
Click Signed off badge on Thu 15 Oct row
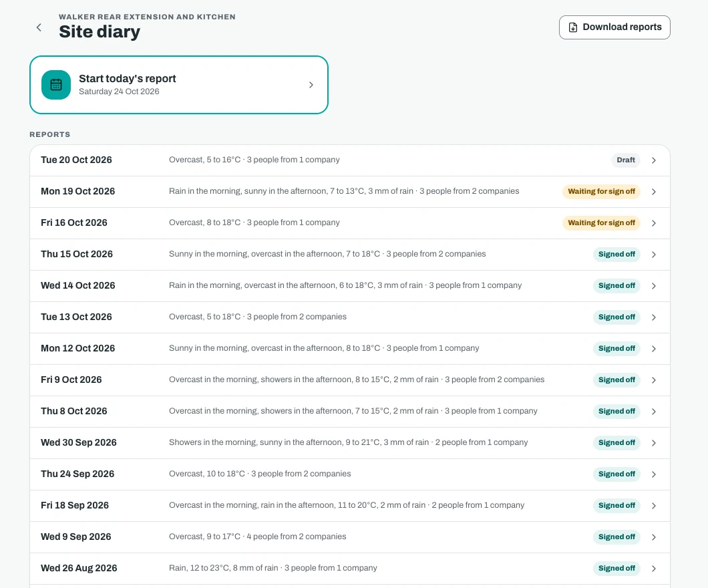point(616,255)
